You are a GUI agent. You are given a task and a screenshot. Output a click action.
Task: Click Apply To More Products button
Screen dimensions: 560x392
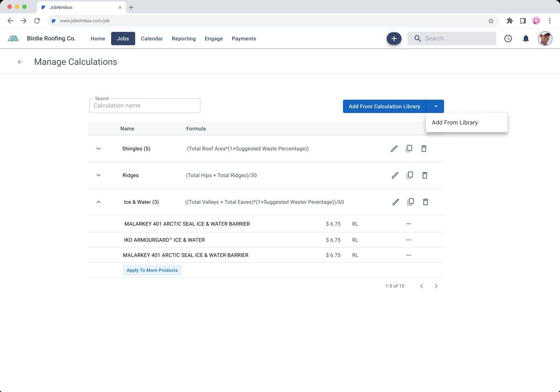click(152, 270)
